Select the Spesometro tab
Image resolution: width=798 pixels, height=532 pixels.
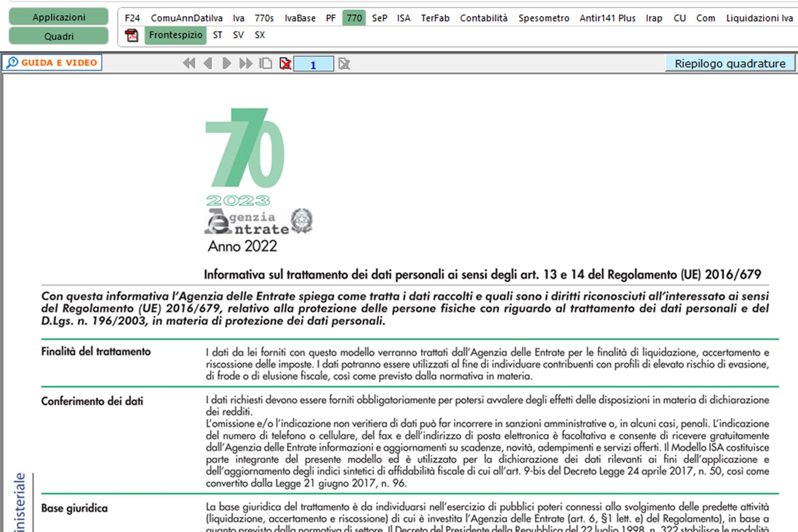(x=544, y=18)
